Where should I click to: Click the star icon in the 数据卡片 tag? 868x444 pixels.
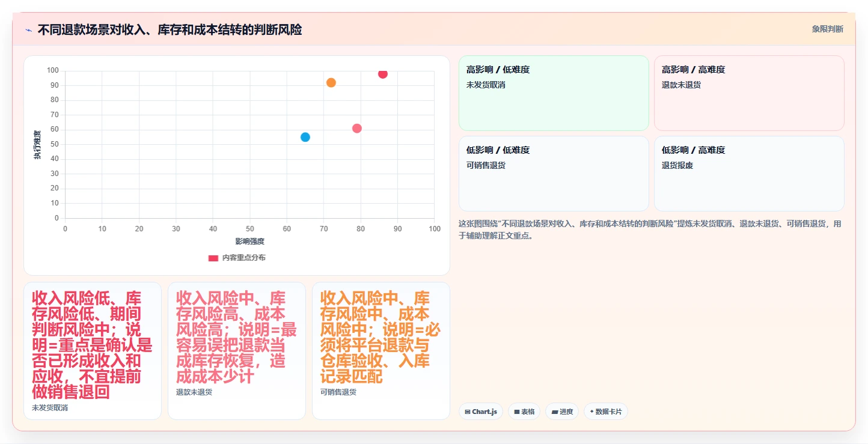tap(591, 412)
